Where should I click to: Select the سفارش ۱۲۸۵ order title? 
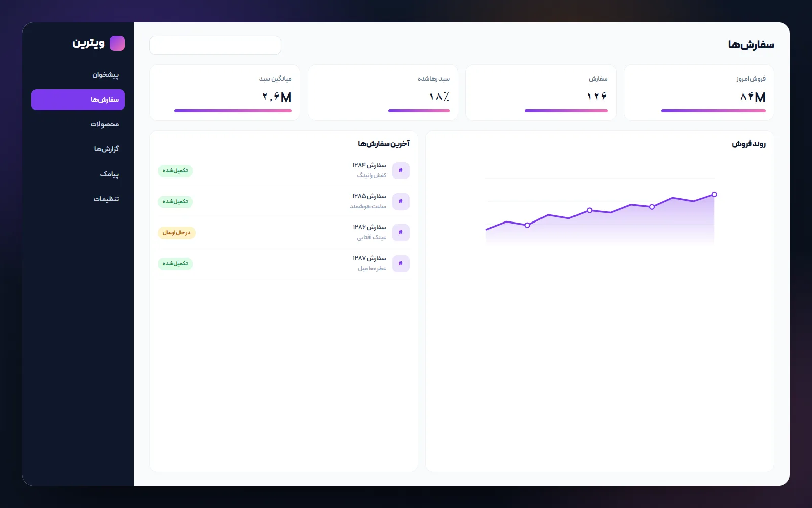[x=369, y=196]
